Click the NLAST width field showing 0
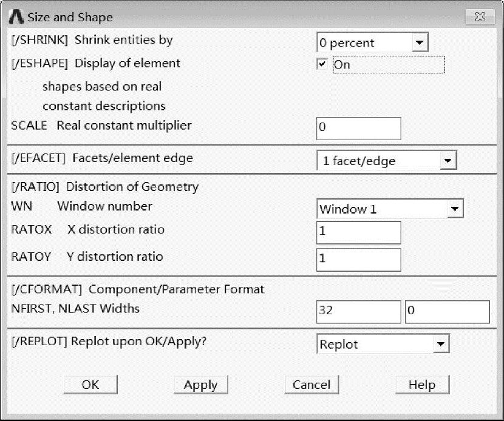504x421 pixels. (x=447, y=311)
